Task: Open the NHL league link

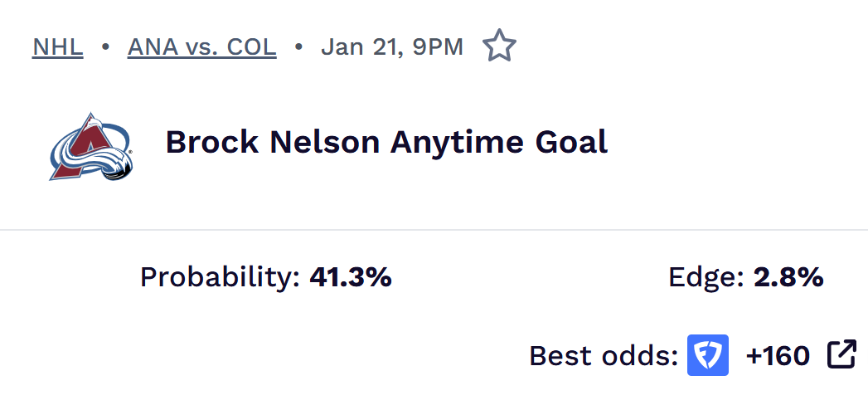Action: pyautogui.click(x=57, y=46)
